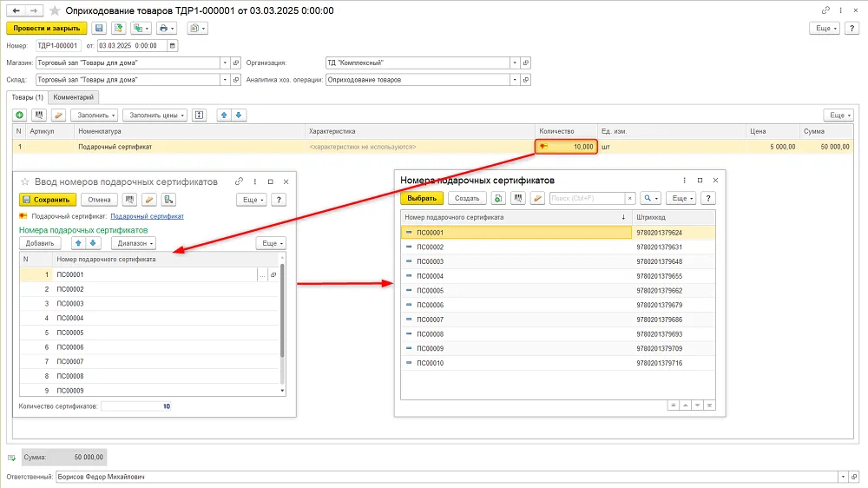Click the ellipsis select button in ПС00001 row
This screenshot has height=488, width=868.
(x=262, y=274)
